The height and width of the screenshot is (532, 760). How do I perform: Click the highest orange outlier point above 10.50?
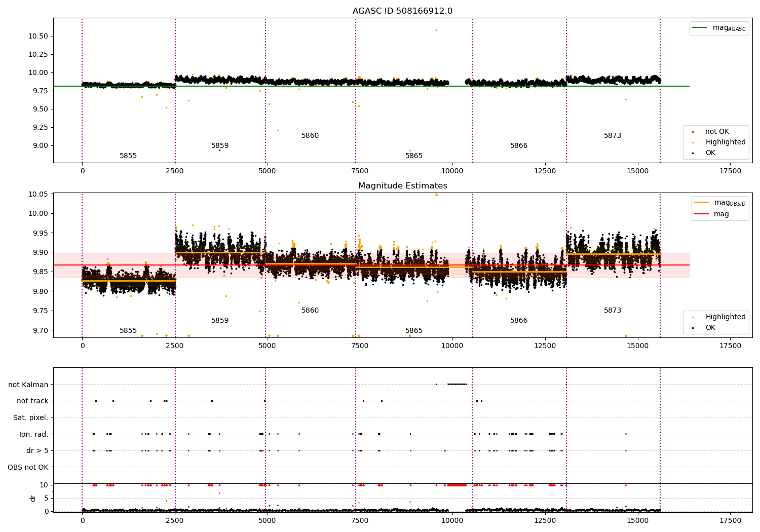pyautogui.click(x=436, y=30)
